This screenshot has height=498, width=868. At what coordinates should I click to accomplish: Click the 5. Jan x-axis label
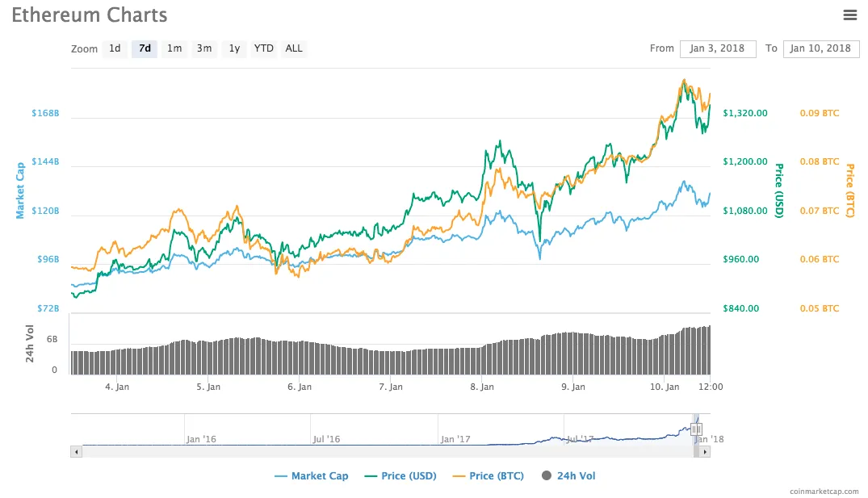tap(208, 387)
